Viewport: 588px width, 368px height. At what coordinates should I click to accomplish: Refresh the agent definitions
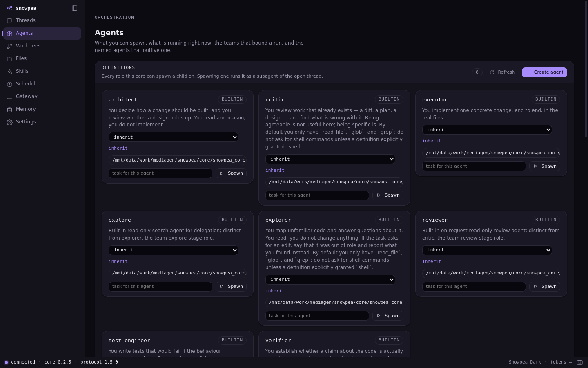(502, 72)
